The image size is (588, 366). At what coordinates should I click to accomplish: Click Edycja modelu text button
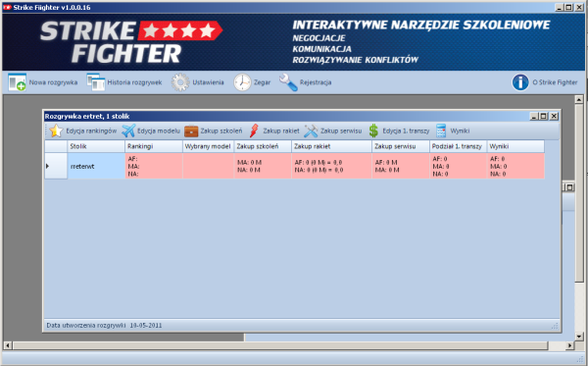pyautogui.click(x=159, y=131)
